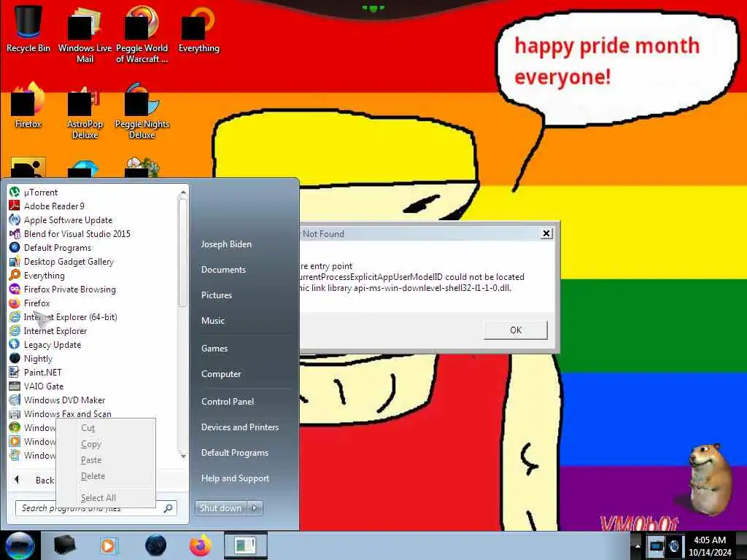Open Nightly from the programs list
The height and width of the screenshot is (560, 747).
[x=31, y=358]
